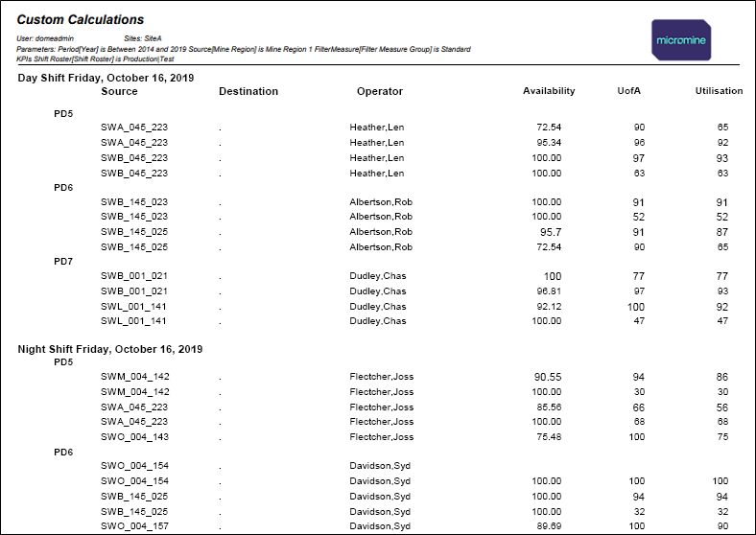This screenshot has width=756, height=535.
Task: Click the Micromine logo
Action: click(680, 40)
